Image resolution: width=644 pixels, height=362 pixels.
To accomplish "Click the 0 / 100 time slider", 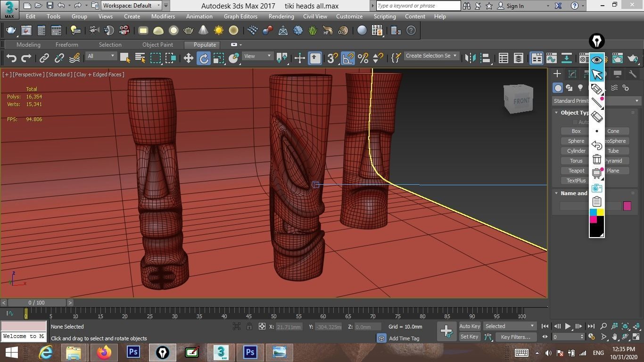I will (x=36, y=303).
